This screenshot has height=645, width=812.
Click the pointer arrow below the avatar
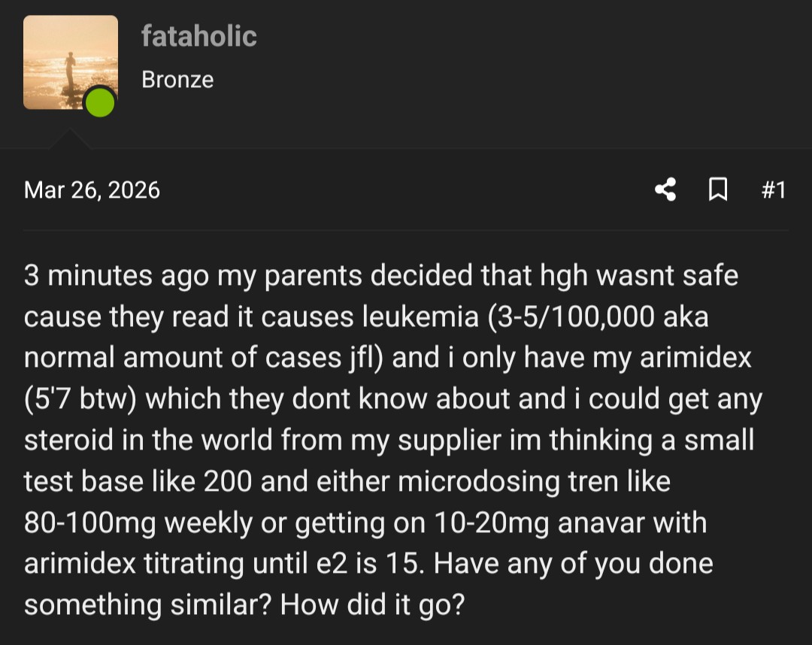70,139
